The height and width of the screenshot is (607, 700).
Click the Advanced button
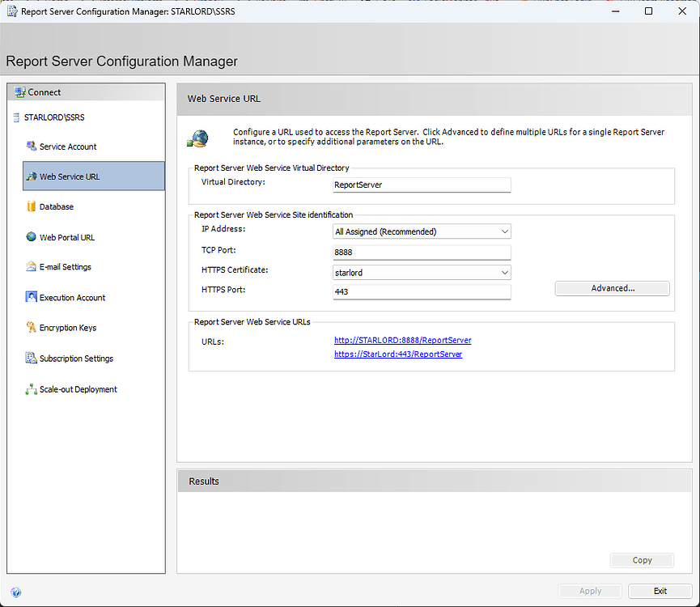[x=612, y=288]
